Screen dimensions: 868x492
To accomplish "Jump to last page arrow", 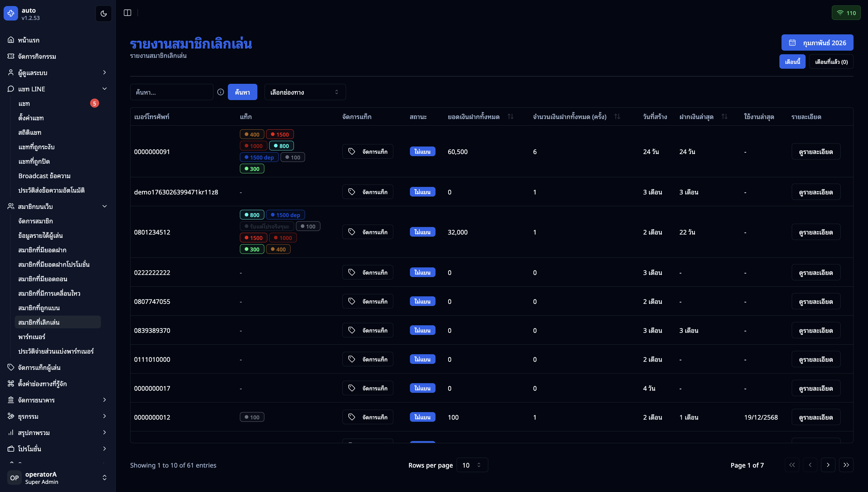I will 846,465.
